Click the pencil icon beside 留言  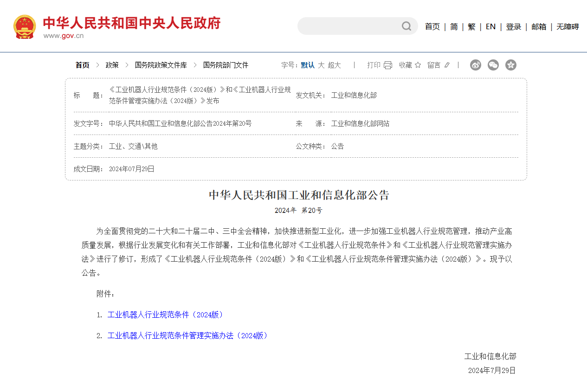click(447, 65)
